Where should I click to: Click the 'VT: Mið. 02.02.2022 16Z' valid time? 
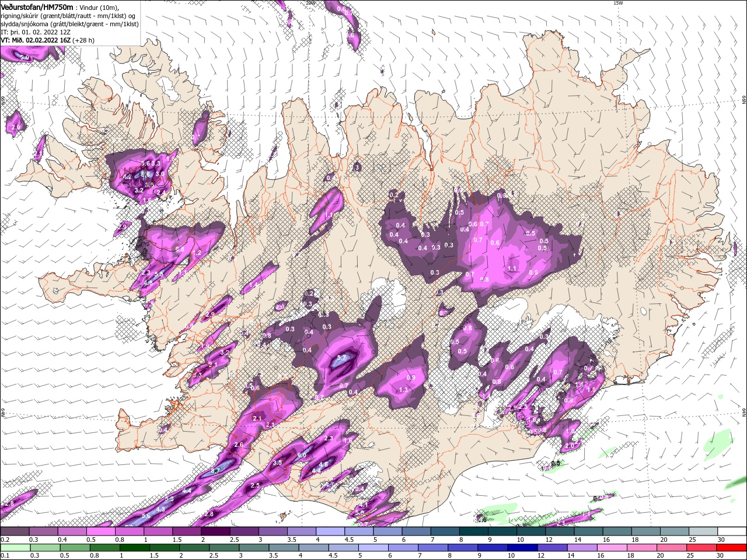36,40
